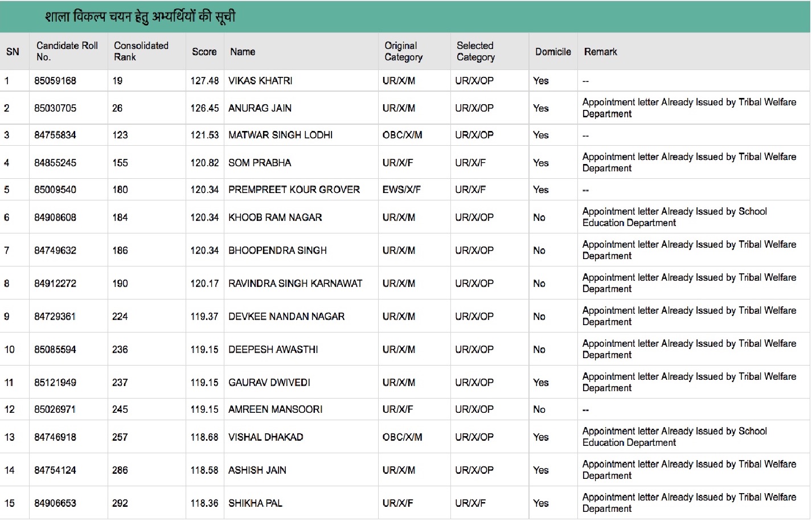This screenshot has height=521, width=812.
Task: Click EWS/X/F category in Prempreet Kour Grover row
Action: tap(401, 190)
